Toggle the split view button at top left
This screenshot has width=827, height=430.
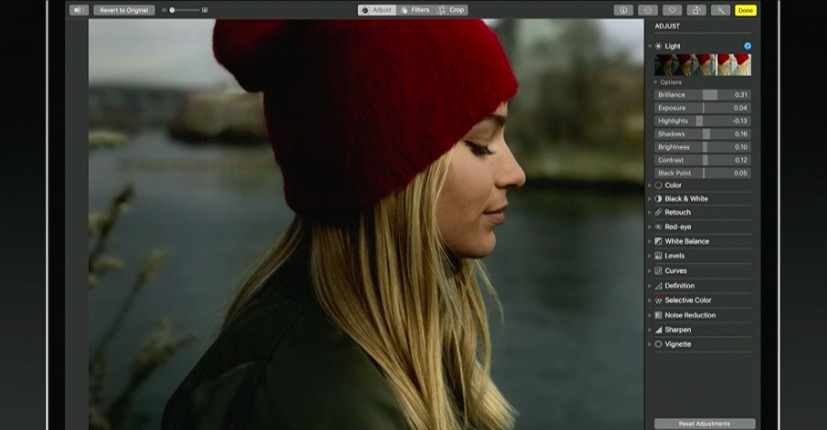(x=79, y=10)
